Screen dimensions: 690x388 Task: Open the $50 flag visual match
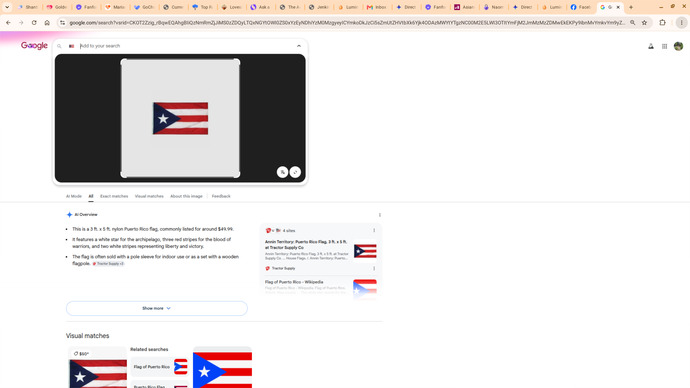tap(98, 367)
